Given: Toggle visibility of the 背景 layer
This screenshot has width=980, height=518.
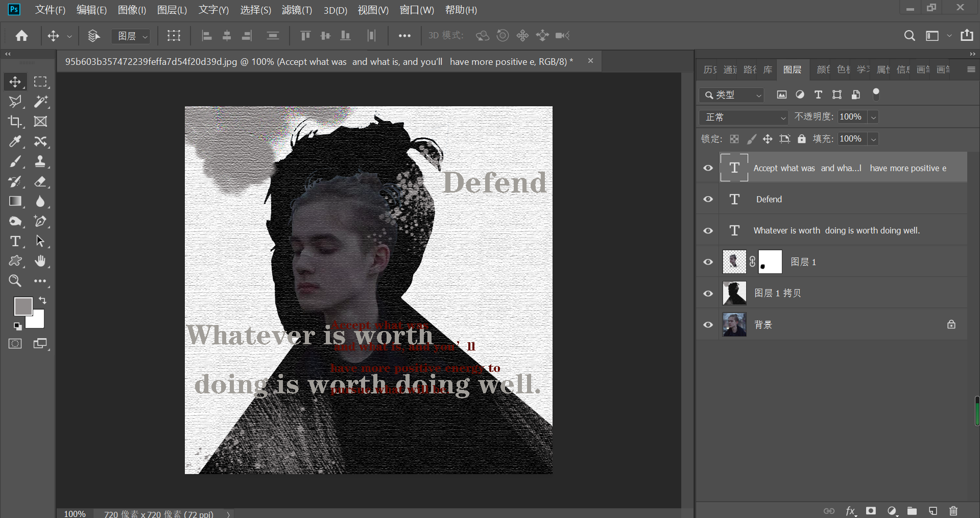Looking at the screenshot, I should pos(708,325).
